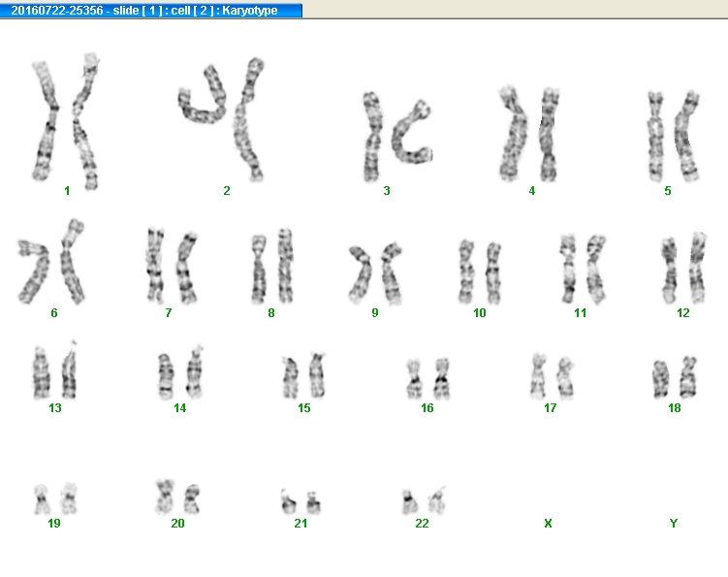This screenshot has width=728, height=577.
Task: Select the chromosome 22 pair
Action: (x=424, y=500)
